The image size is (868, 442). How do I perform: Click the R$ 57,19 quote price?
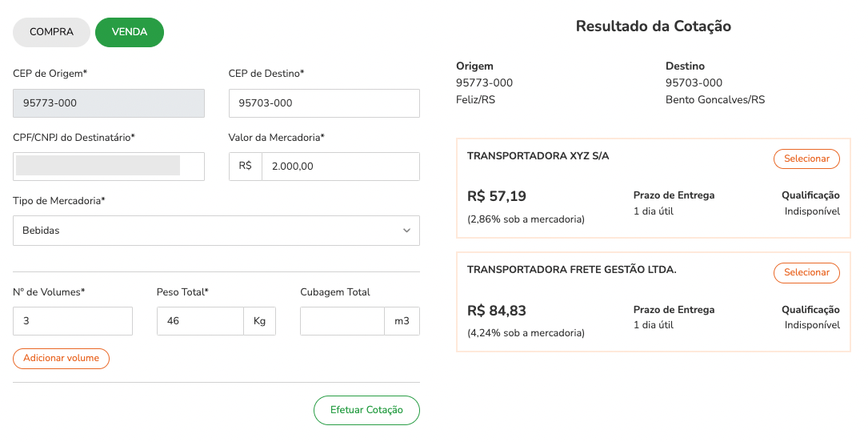point(497,196)
